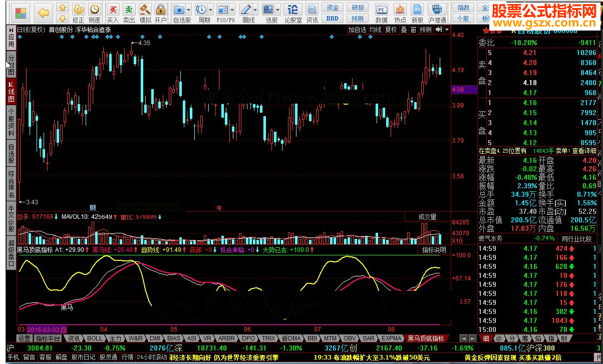Viewport: 603px width, 364px height.
Task: Click the 加自选 button
Action: pos(358,30)
